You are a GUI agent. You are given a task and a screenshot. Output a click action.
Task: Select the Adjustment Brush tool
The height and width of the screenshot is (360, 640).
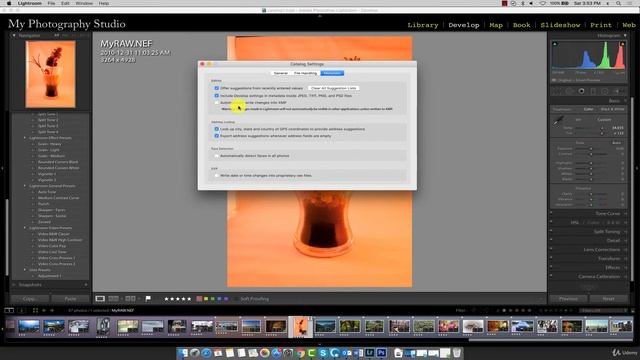[x=618, y=91]
